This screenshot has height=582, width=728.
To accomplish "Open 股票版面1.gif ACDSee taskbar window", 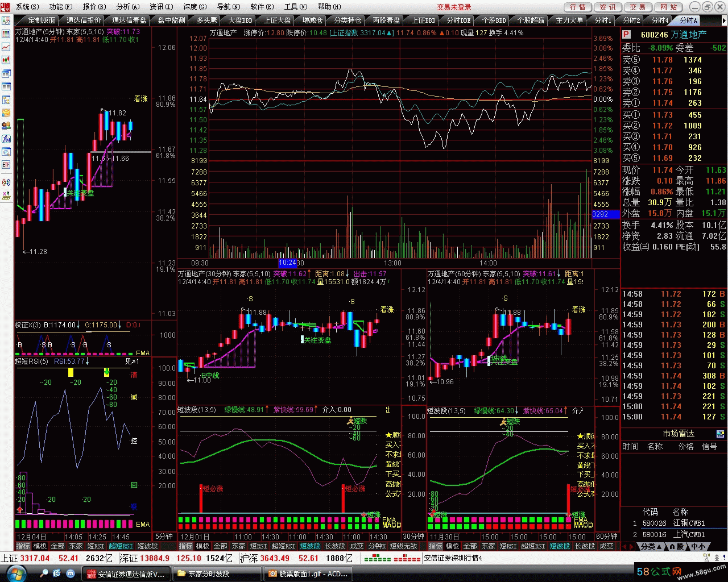I will tap(308, 573).
